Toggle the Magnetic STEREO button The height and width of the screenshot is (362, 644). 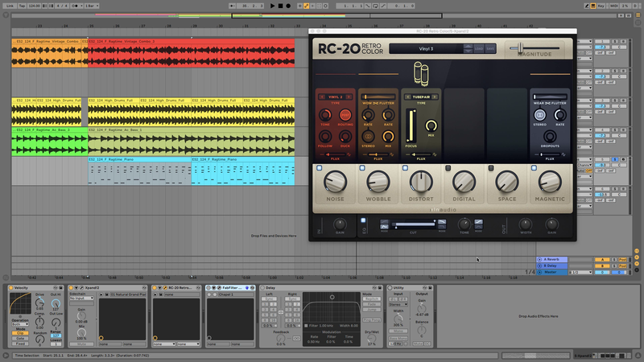(x=539, y=115)
